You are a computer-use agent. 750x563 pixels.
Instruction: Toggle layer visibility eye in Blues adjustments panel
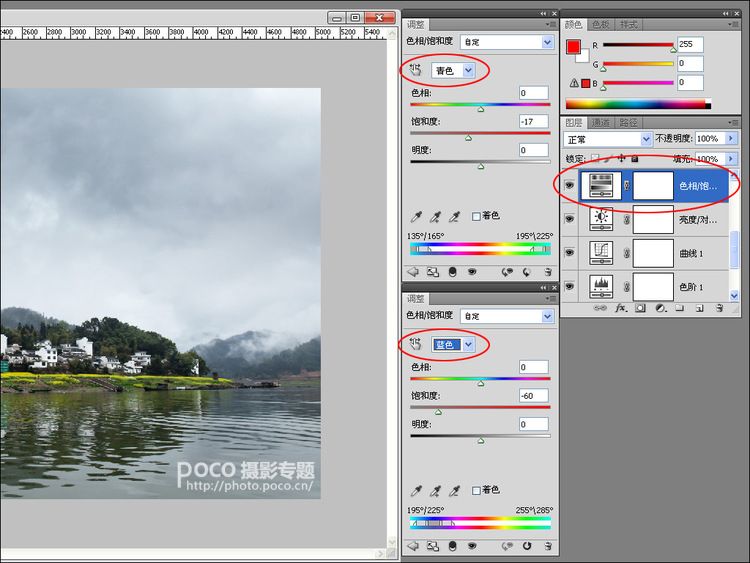pyautogui.click(x=472, y=546)
